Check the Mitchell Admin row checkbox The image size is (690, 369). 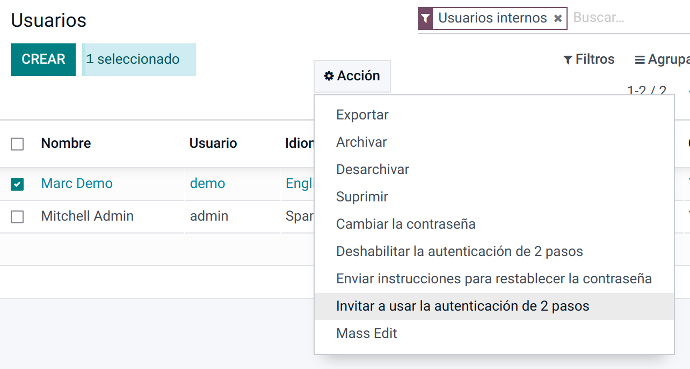coord(17,217)
